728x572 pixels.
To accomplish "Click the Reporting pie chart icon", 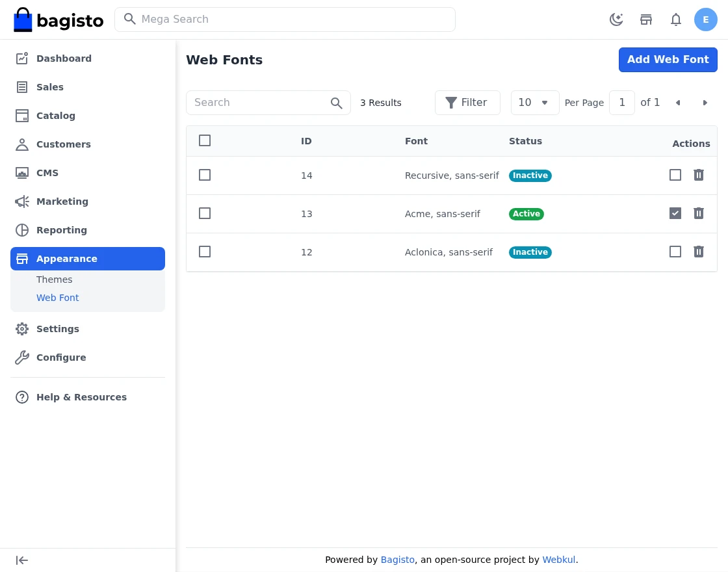I will click(22, 230).
